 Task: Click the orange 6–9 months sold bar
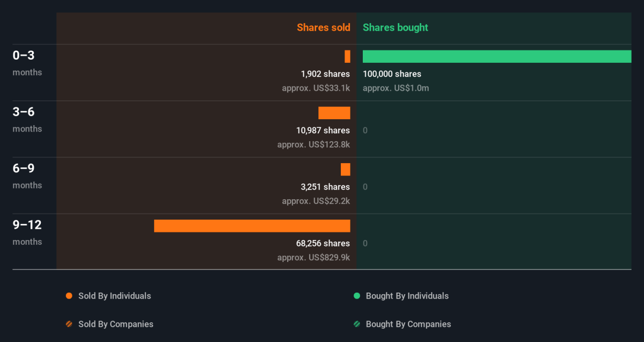[345, 170]
